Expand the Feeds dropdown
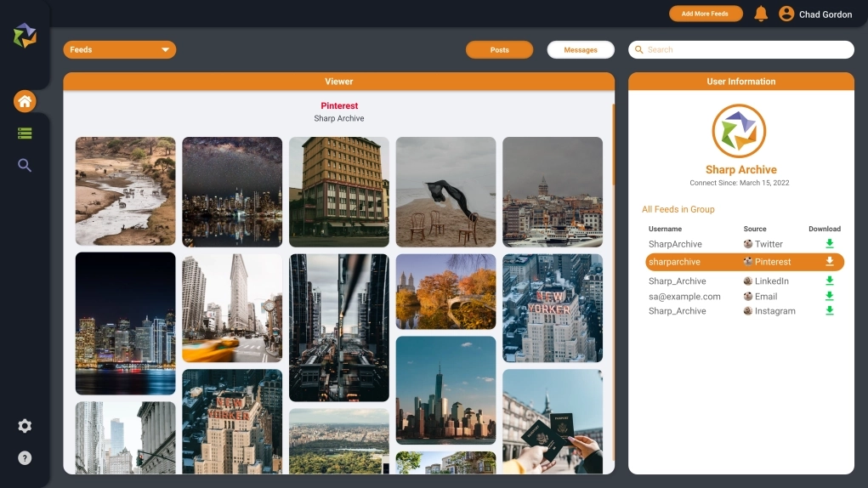The width and height of the screenshot is (868, 488). click(120, 50)
